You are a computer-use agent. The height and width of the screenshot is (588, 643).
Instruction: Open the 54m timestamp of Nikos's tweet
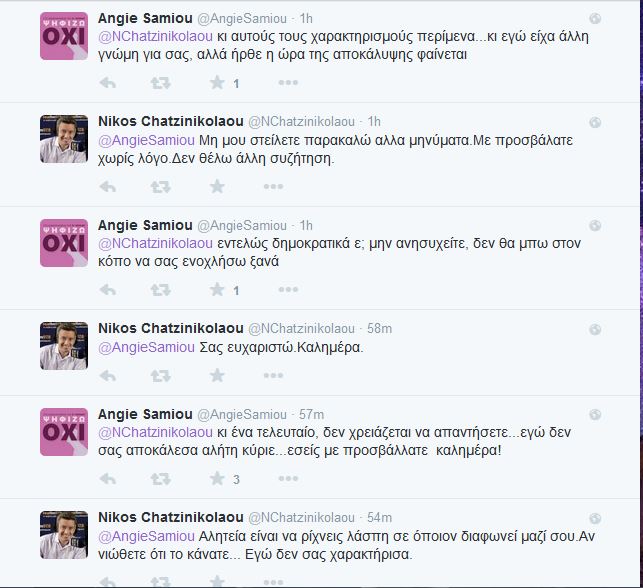(378, 517)
